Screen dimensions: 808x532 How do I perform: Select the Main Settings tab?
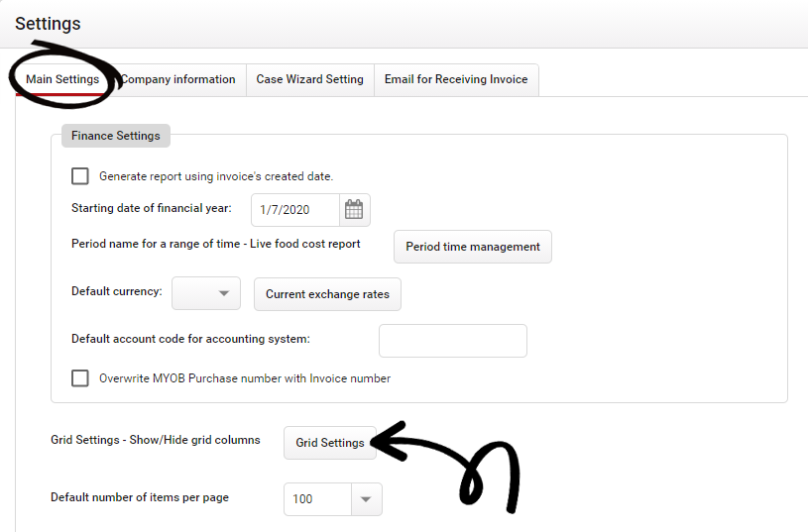[x=62, y=79]
